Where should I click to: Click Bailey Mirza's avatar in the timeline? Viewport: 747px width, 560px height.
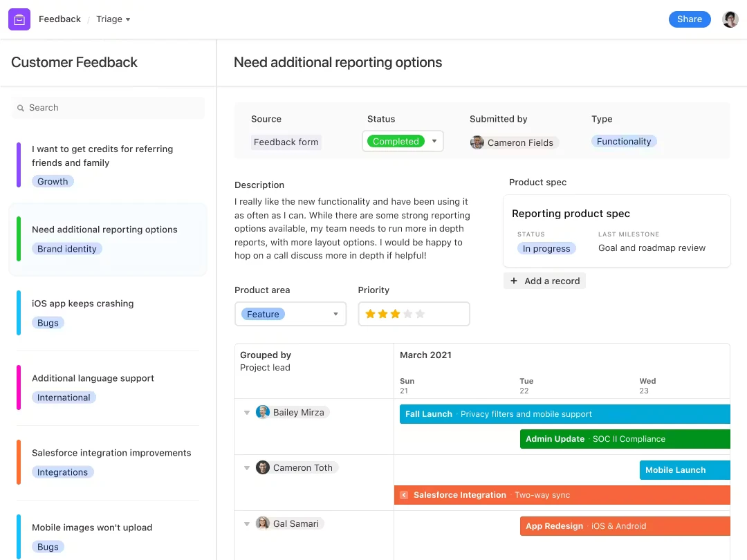tap(262, 411)
